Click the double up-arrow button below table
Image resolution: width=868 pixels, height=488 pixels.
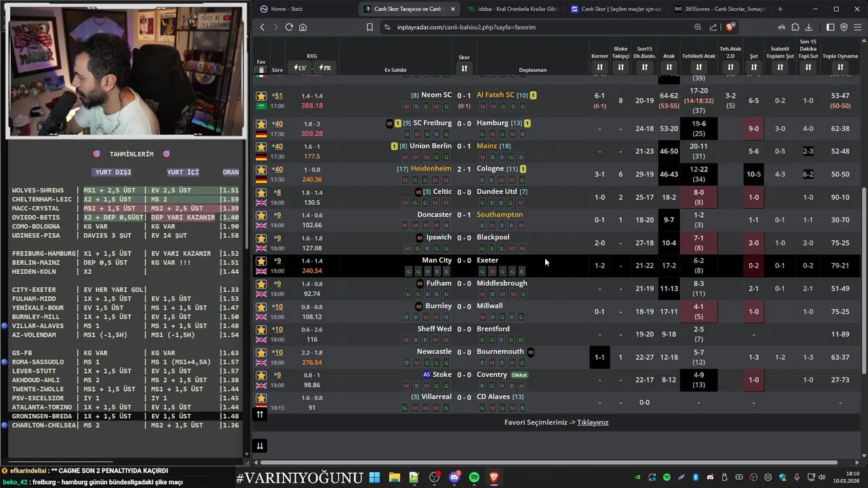pos(260,413)
